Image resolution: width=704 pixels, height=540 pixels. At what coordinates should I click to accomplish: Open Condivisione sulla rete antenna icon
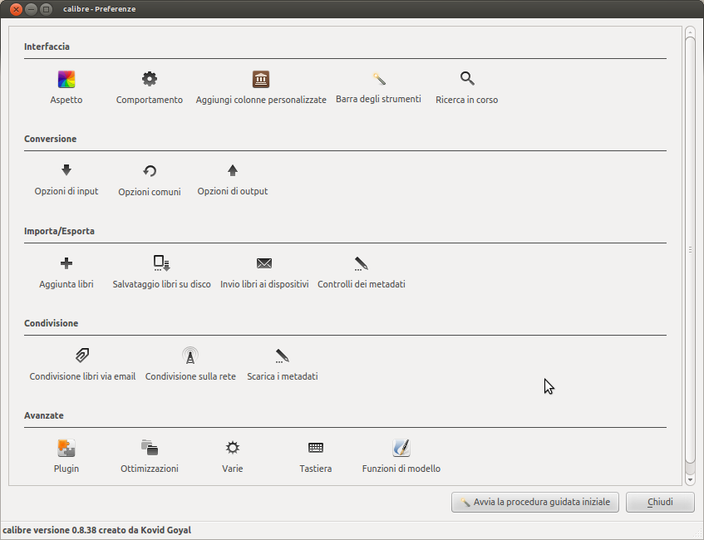[190, 355]
